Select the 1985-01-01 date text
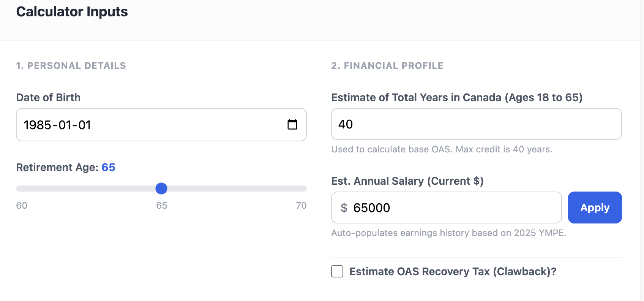Viewport: 644px width, 301px height. (x=57, y=124)
